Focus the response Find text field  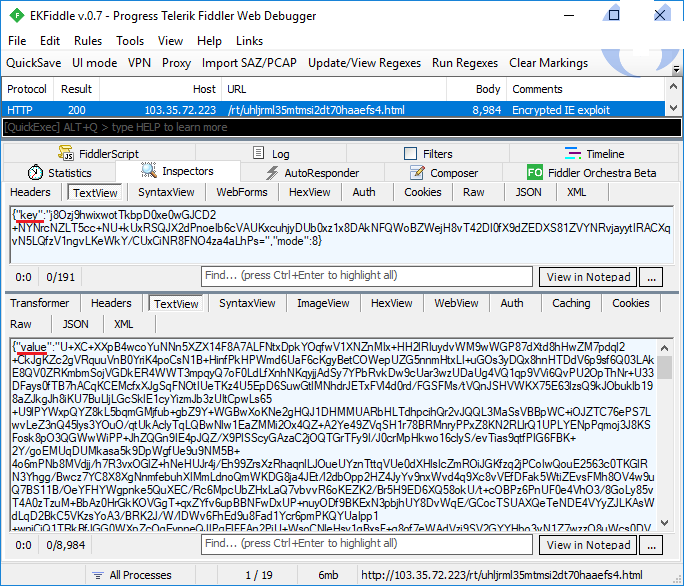pyautogui.click(x=367, y=544)
